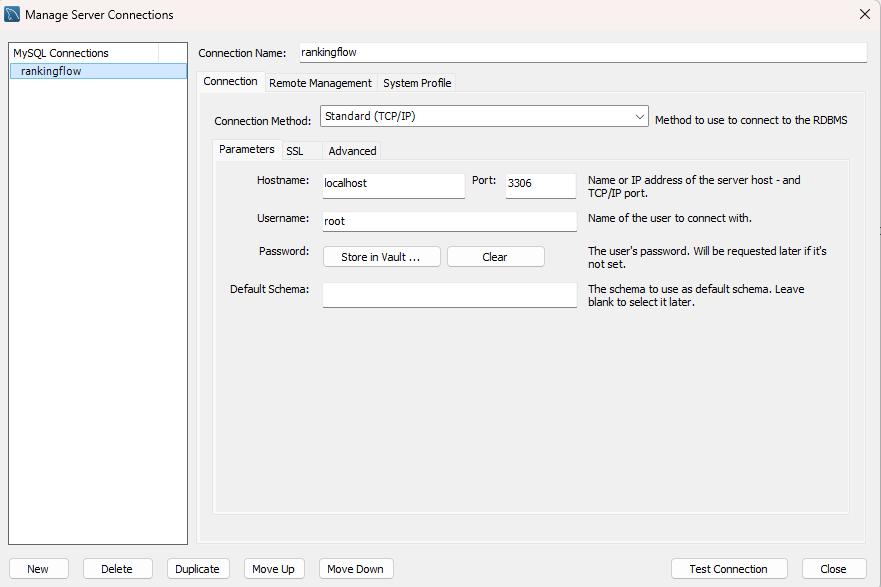This screenshot has height=587, width=881.
Task: Focus the Username field containing root
Action: pos(449,221)
